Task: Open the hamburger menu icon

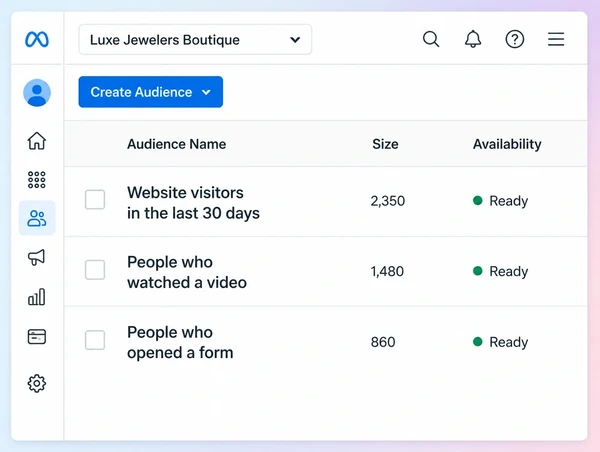Action: tap(556, 39)
